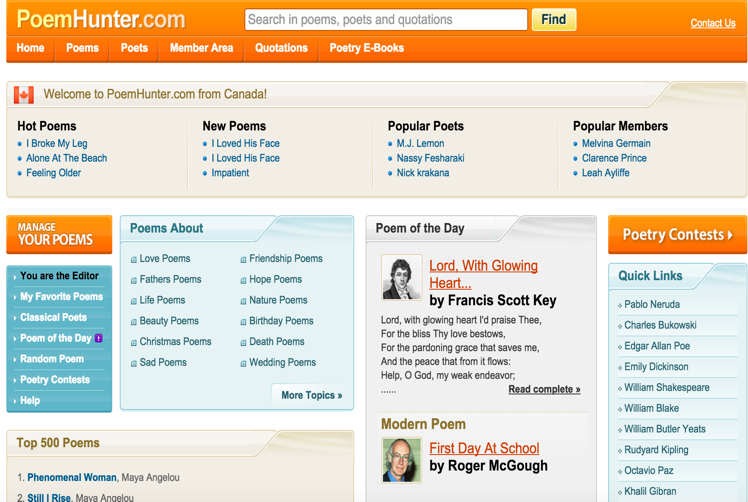Browse Birthday Poems topic
748x502 pixels.
[281, 321]
